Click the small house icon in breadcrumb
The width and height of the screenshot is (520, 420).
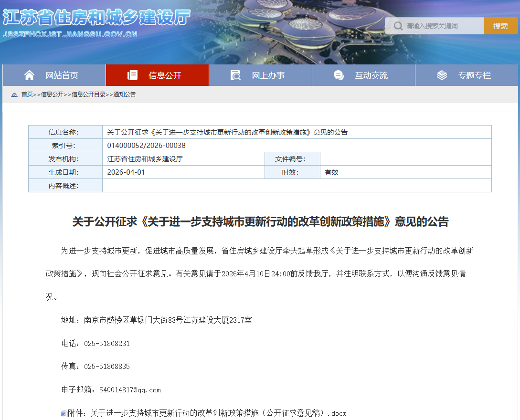(x=14, y=94)
